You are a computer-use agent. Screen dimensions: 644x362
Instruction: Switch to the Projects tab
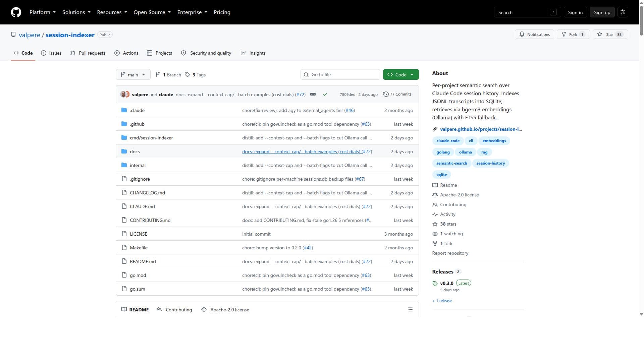coord(159,53)
